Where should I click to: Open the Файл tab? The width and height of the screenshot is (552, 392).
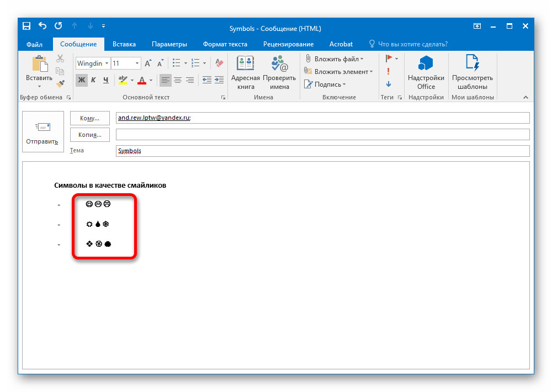point(34,44)
